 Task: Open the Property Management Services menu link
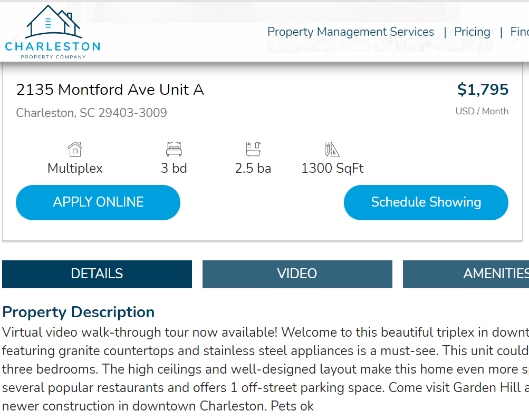351,32
